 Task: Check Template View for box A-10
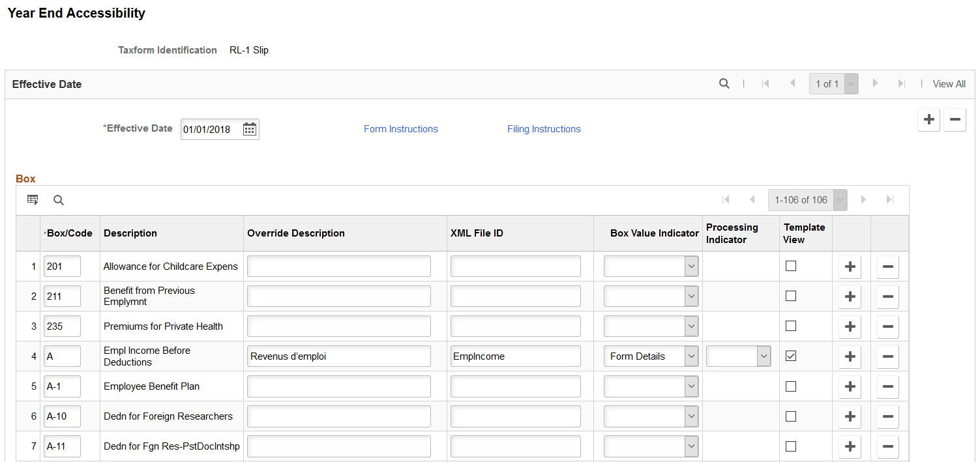tap(791, 416)
